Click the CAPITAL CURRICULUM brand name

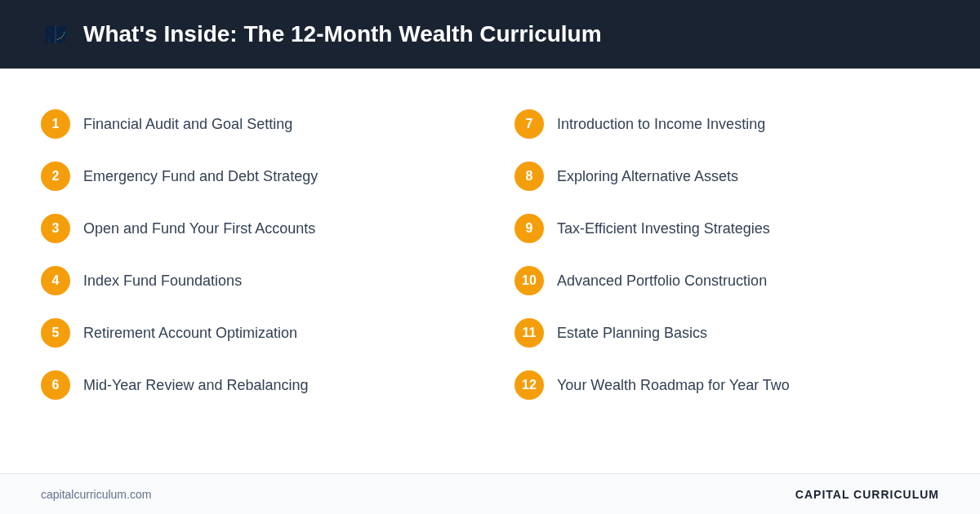(x=866, y=494)
